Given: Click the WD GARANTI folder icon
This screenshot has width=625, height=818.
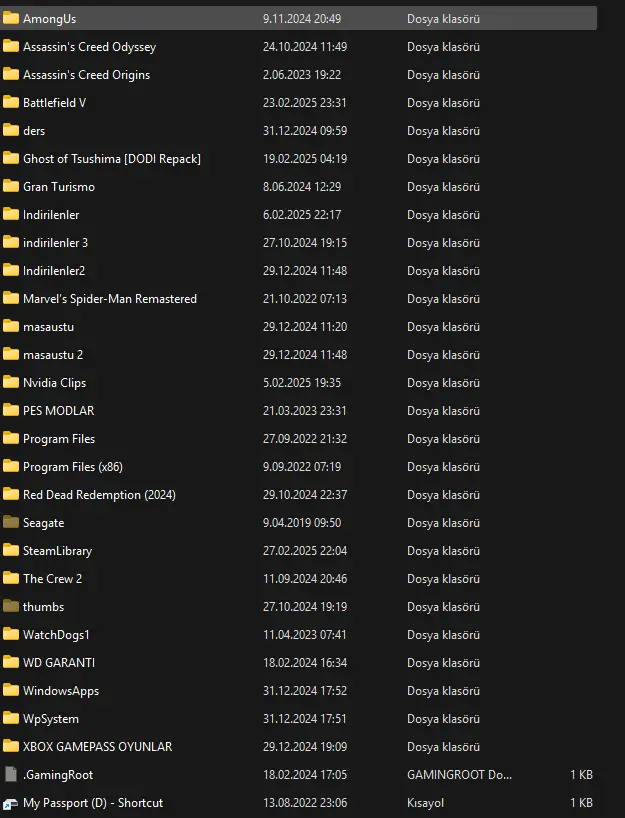Looking at the screenshot, I should [11, 663].
